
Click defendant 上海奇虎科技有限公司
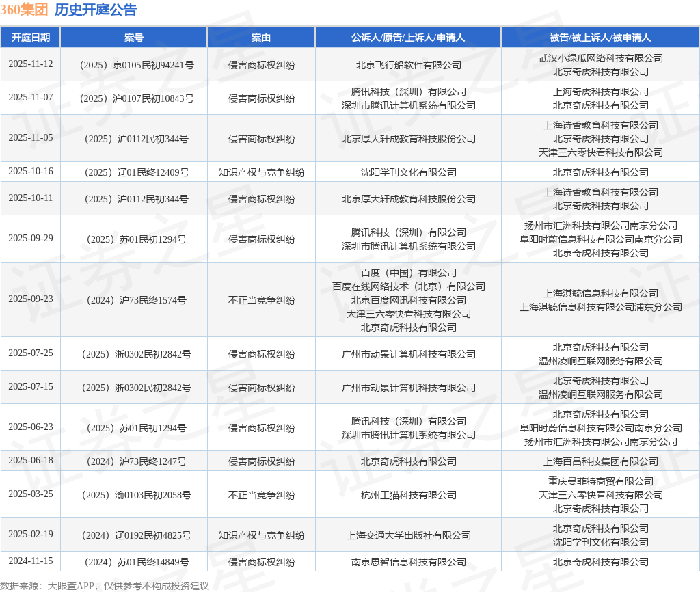pyautogui.click(x=600, y=92)
